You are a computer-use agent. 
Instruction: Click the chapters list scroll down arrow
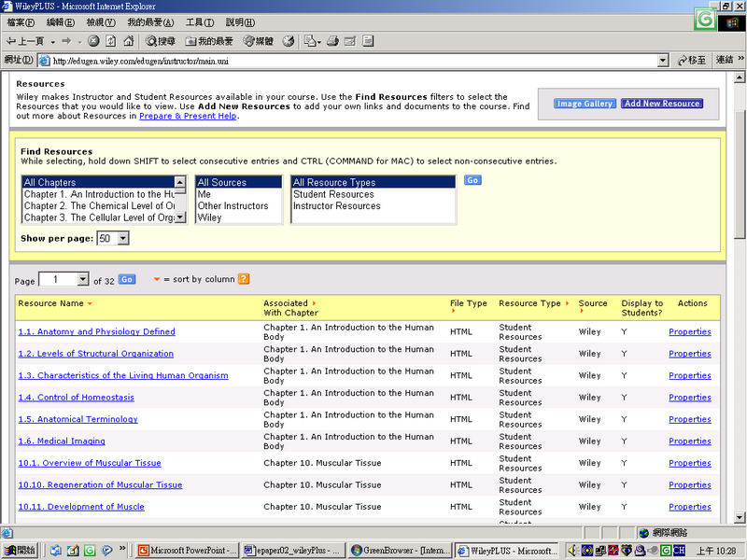[179, 217]
